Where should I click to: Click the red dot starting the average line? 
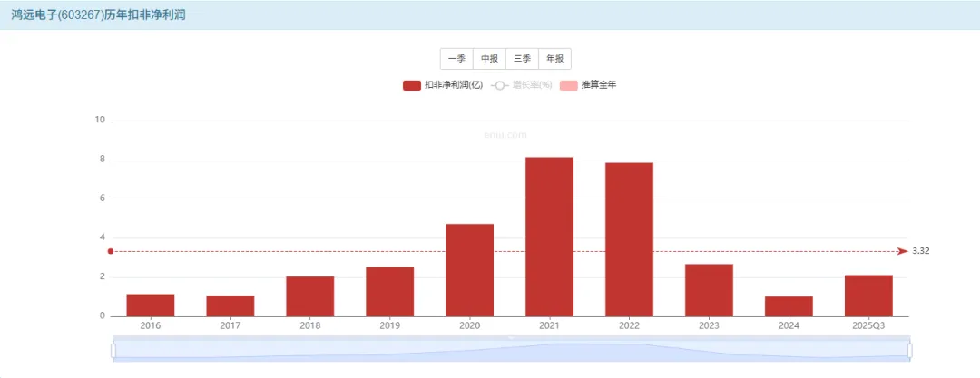[111, 251]
